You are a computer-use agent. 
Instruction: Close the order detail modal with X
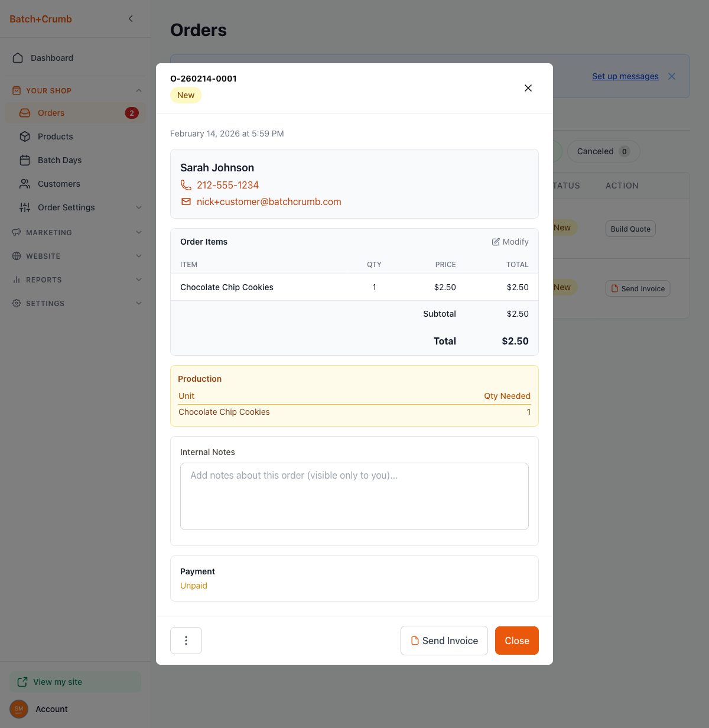point(528,88)
